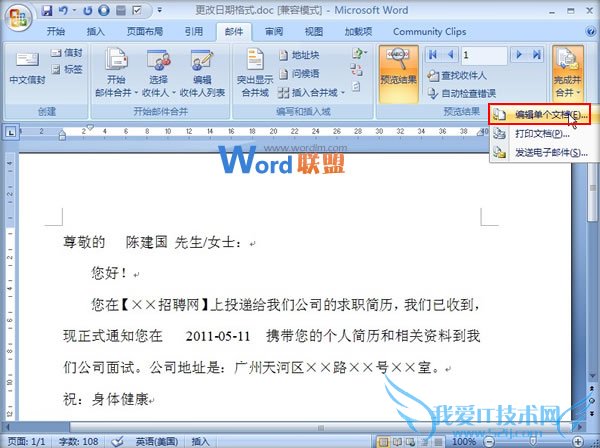Click 查找收件人 button
This screenshot has width=600, height=448.
coord(457,75)
